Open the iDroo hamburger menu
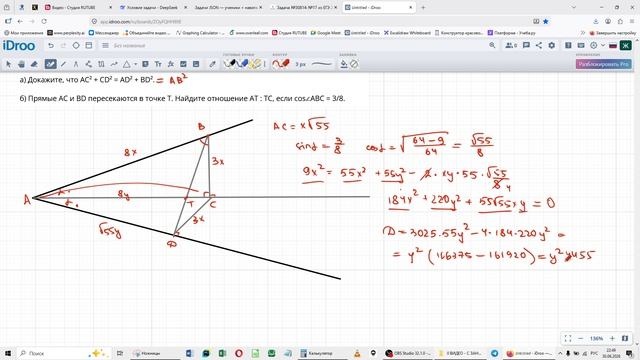 tap(105, 46)
